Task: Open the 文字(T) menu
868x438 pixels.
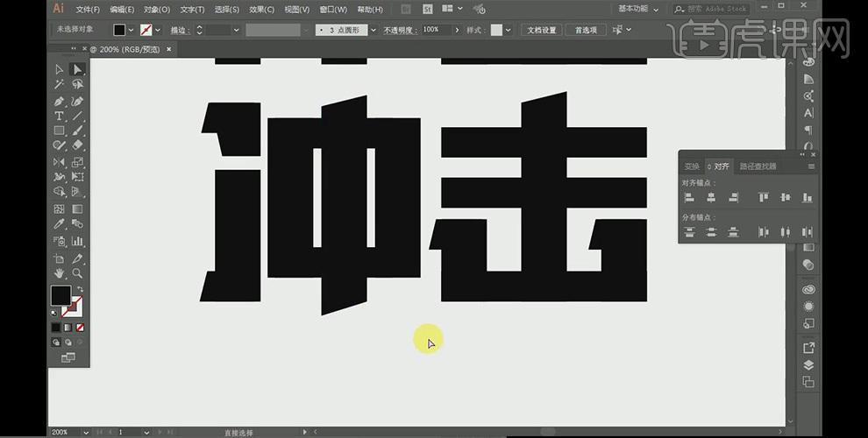Action: coord(192,10)
